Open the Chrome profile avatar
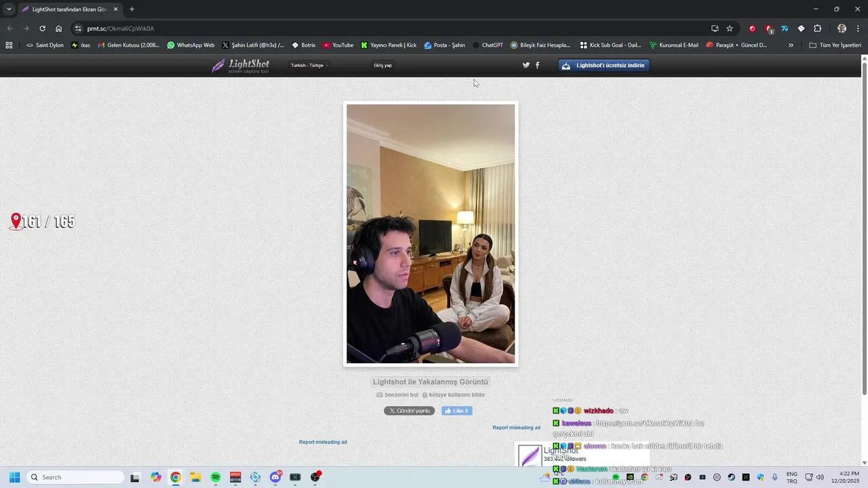This screenshot has width=868, height=488. pyautogui.click(x=842, y=28)
